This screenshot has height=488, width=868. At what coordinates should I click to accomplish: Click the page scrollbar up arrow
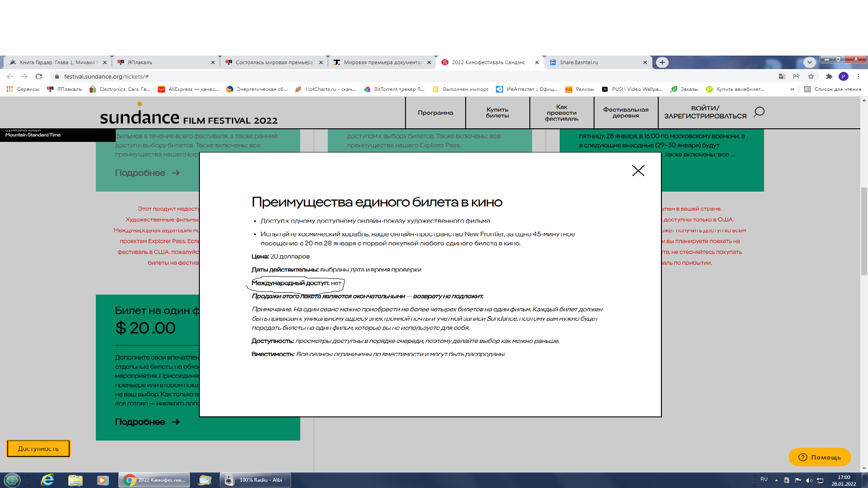point(864,100)
